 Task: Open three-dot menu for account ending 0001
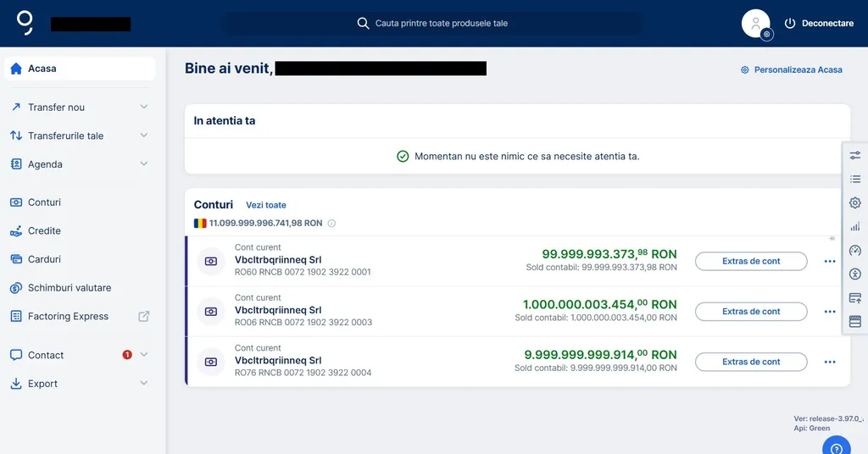coord(829,262)
